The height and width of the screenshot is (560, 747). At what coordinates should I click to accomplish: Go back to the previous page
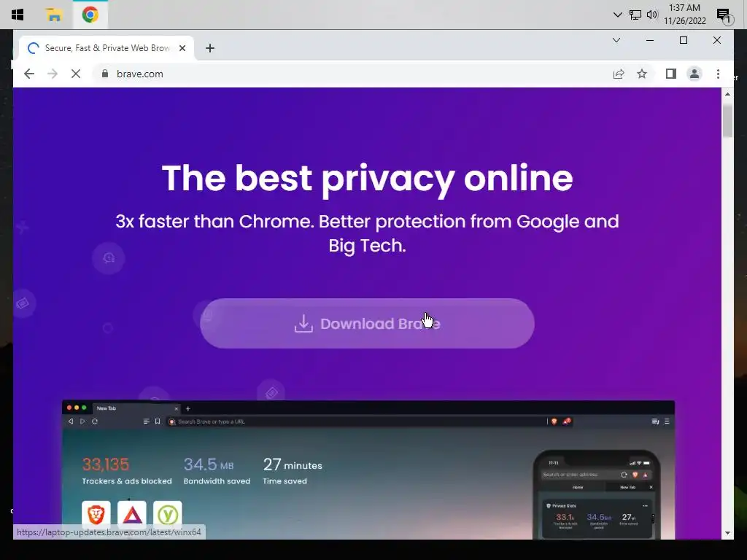pyautogui.click(x=29, y=74)
